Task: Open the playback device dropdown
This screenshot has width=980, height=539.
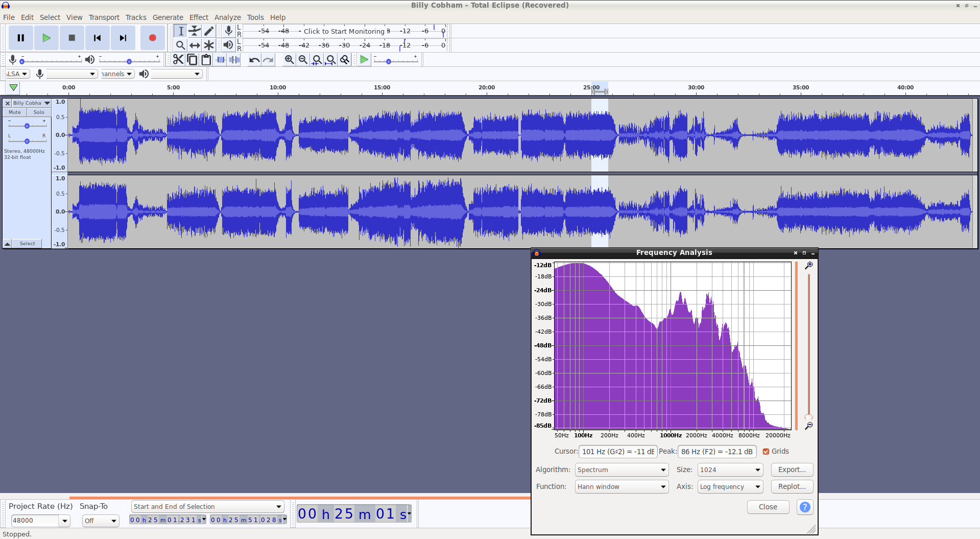Action: tap(177, 74)
